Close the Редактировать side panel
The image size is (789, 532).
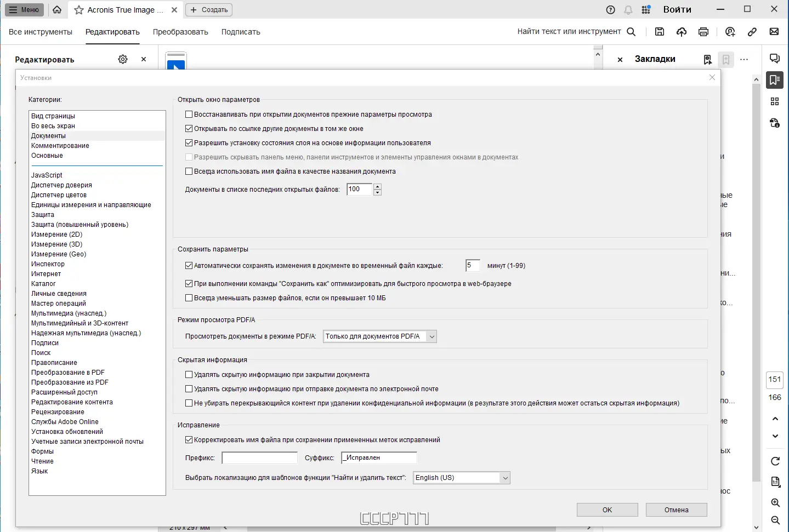[144, 59]
